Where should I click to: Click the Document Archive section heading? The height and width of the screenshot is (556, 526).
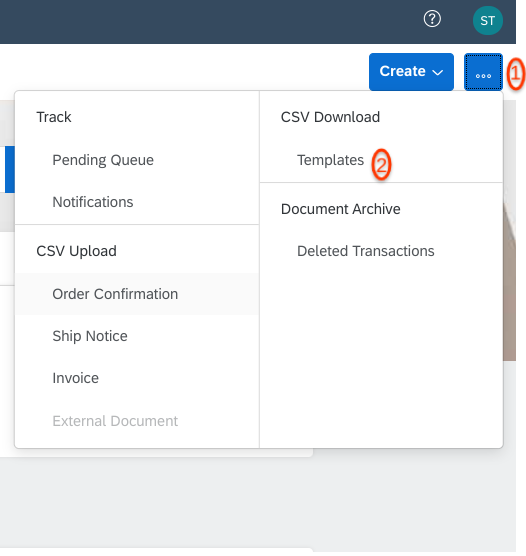click(x=340, y=209)
